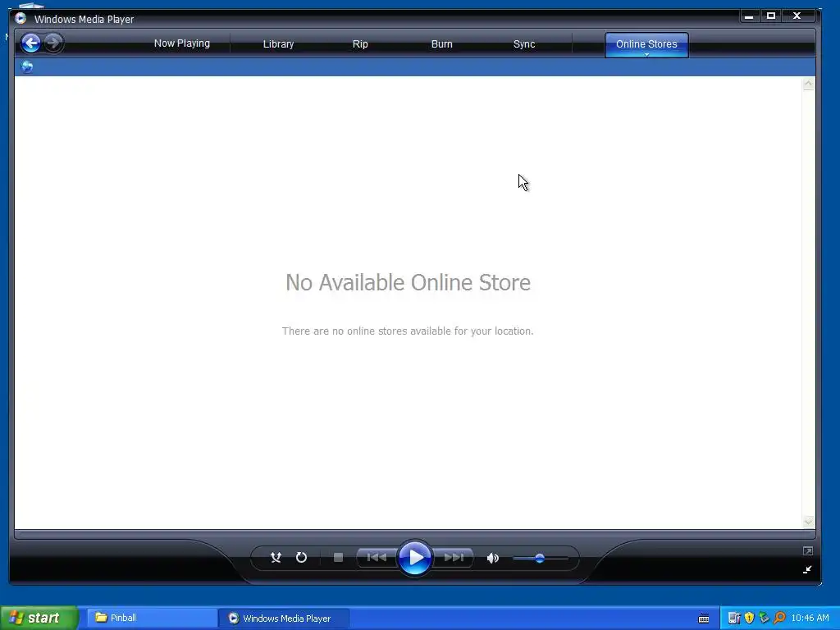Expand the Online Stores dropdown arrow
The height and width of the screenshot is (630, 840).
[646, 55]
